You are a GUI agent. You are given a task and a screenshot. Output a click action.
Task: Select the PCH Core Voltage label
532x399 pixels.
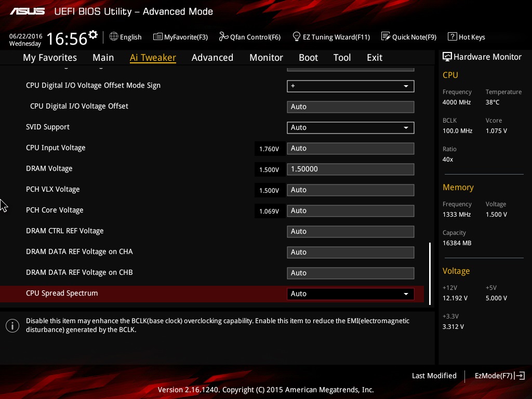(55, 210)
